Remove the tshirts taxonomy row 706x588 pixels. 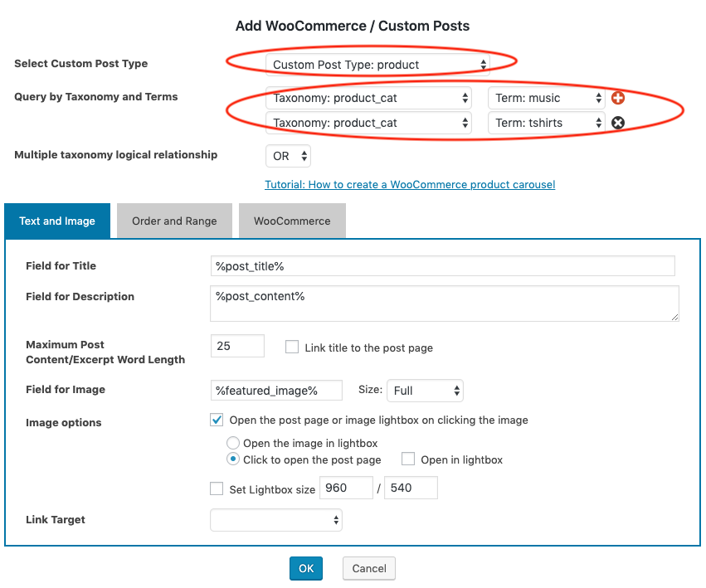(x=617, y=123)
